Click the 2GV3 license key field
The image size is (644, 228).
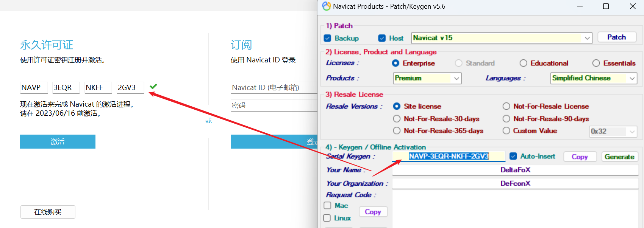(130, 88)
